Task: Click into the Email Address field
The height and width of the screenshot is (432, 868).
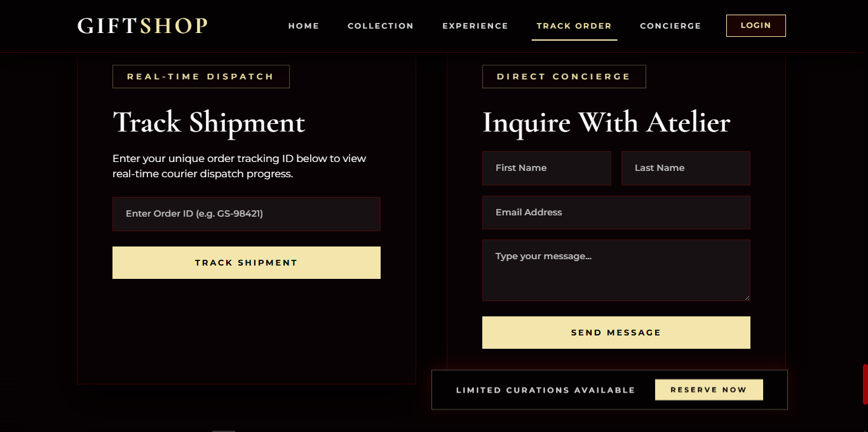Action: pos(616,212)
